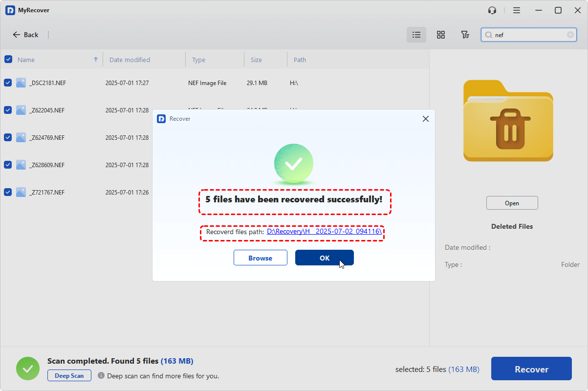This screenshot has height=391, width=588.
Task: Go Back to the previous screen
Action: point(25,35)
